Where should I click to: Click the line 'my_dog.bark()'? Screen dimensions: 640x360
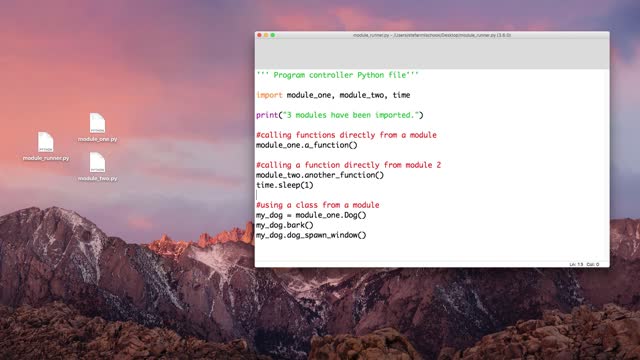click(284, 225)
